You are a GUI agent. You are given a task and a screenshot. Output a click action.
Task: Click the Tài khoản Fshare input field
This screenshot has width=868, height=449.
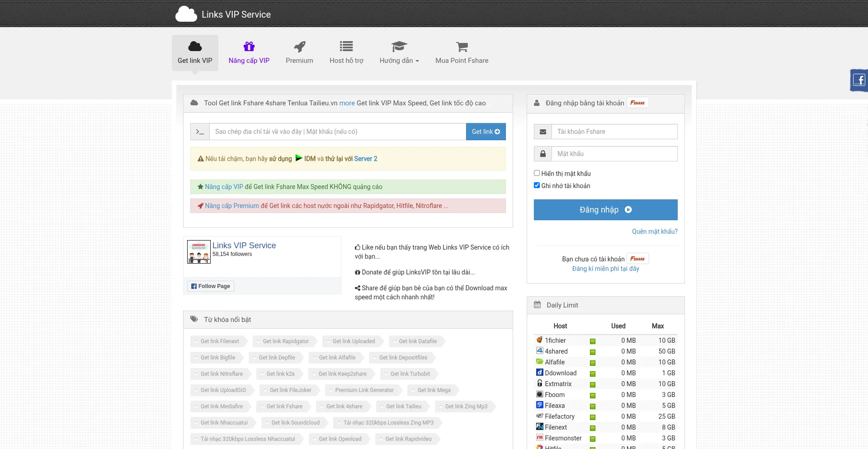coord(614,132)
